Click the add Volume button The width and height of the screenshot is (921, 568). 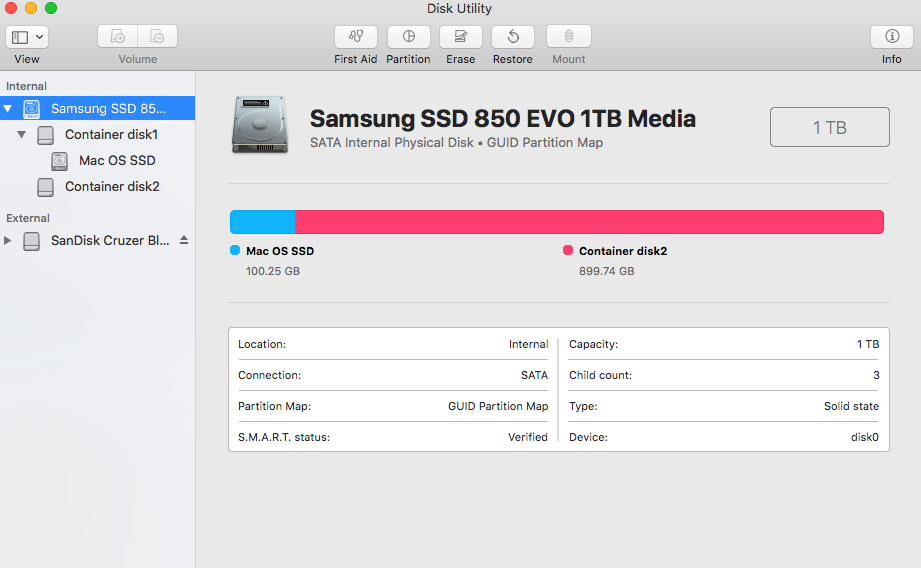(x=117, y=36)
